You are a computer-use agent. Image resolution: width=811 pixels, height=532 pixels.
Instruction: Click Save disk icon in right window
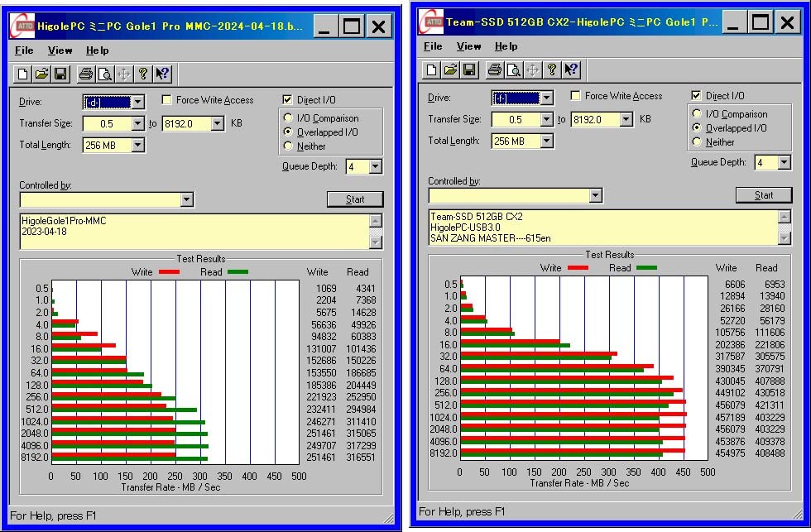pyautogui.click(x=469, y=69)
